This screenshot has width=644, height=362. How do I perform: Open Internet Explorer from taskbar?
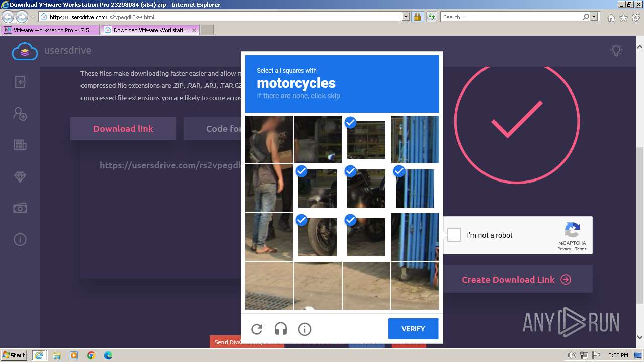39,355
